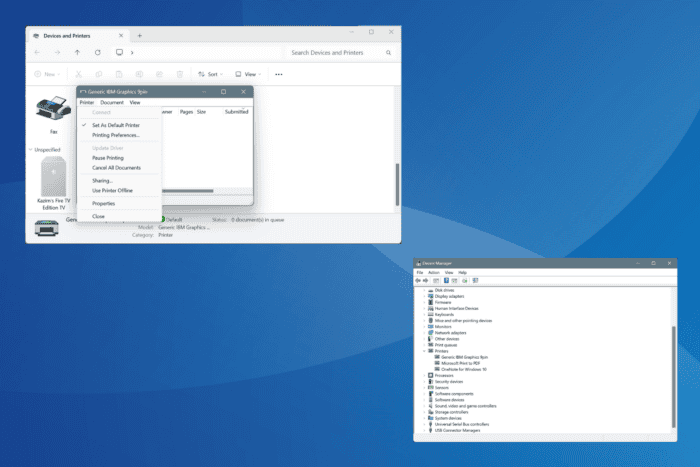
Task: Click the Sound, video and game controllers icon
Action: (x=430, y=406)
